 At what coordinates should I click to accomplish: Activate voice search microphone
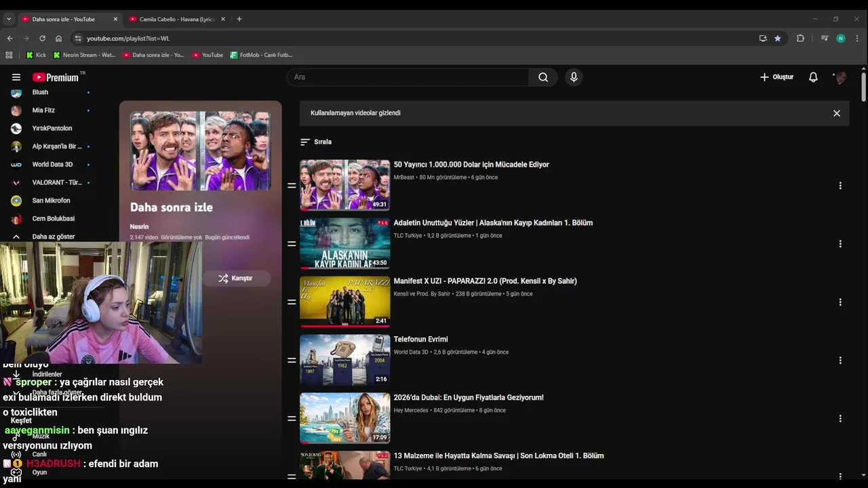[x=574, y=77]
